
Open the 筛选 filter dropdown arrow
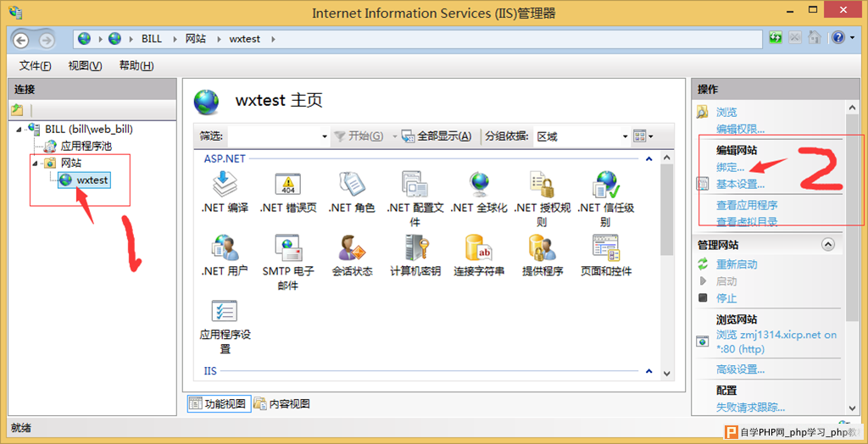click(325, 136)
